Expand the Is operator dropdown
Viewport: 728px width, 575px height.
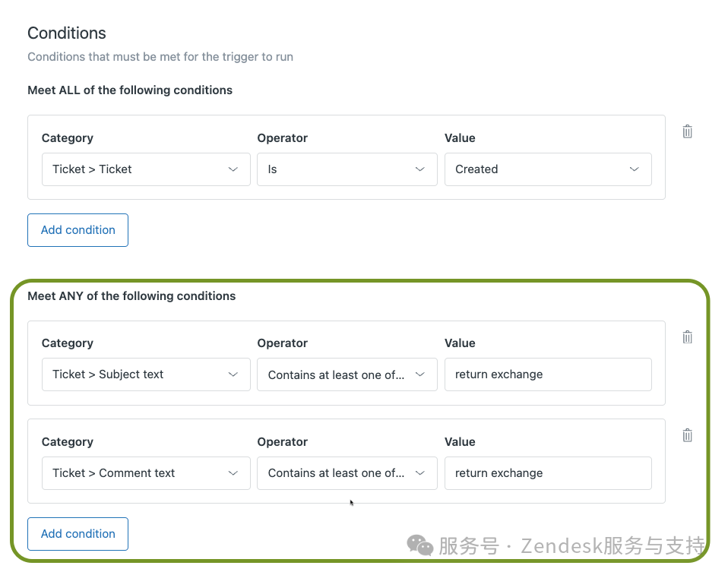pos(347,169)
